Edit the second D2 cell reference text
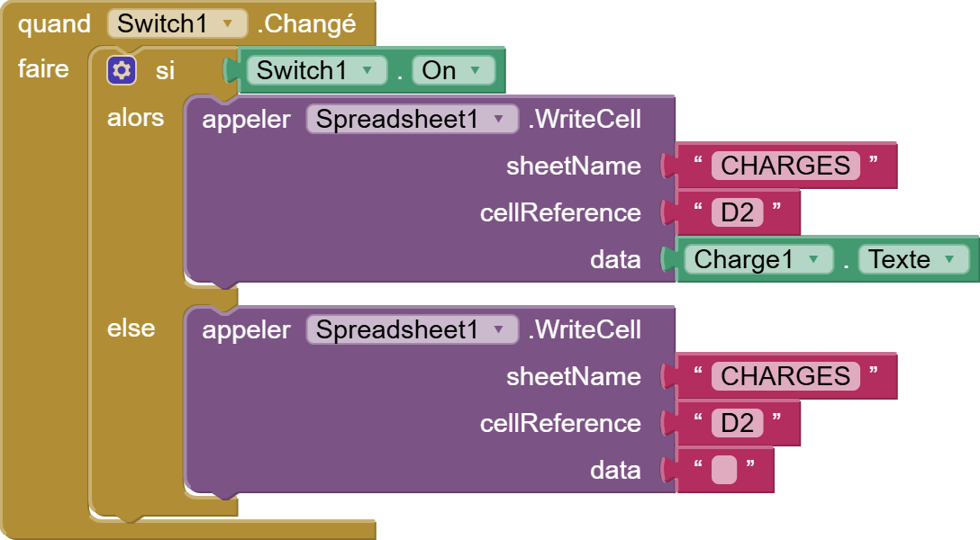 (x=738, y=423)
